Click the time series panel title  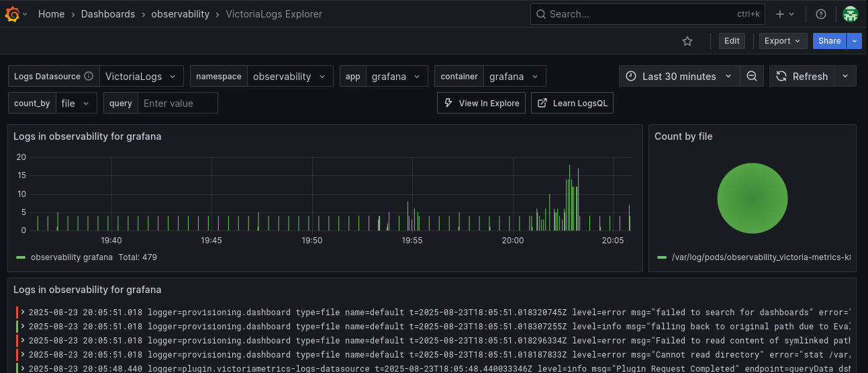coord(87,136)
